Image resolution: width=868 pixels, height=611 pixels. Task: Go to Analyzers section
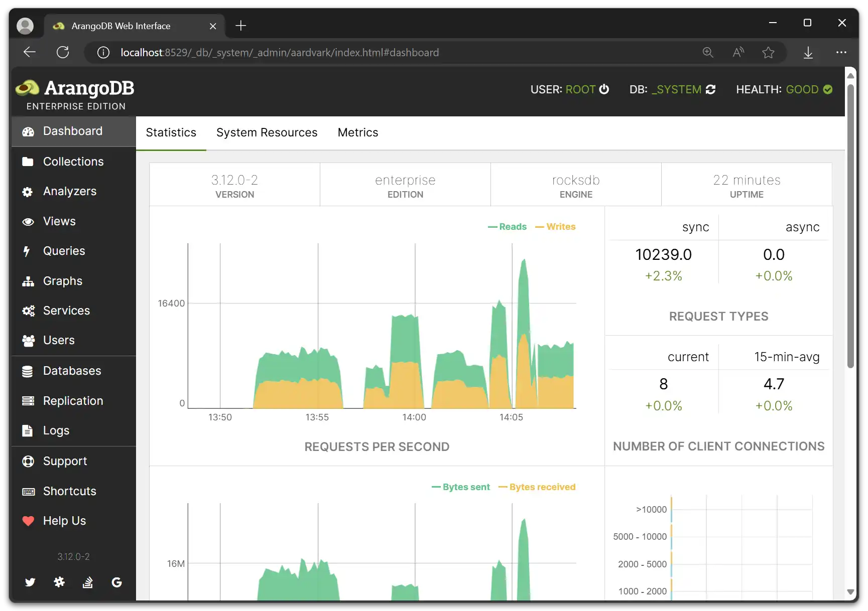[x=73, y=191]
